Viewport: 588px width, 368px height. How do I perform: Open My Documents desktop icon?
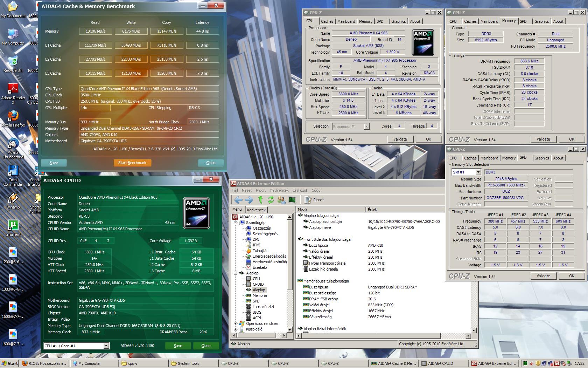click(13, 9)
